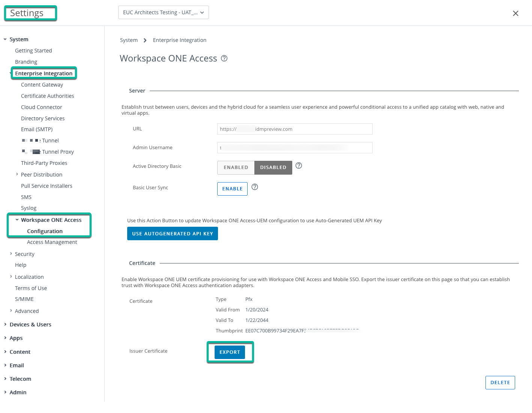
Task: Click System breadcrumb link
Action: [129, 40]
